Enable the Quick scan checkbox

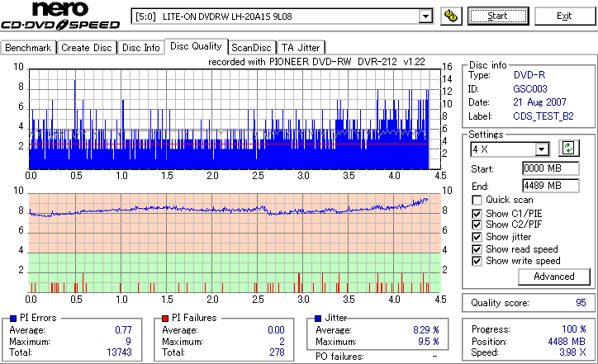tap(477, 200)
